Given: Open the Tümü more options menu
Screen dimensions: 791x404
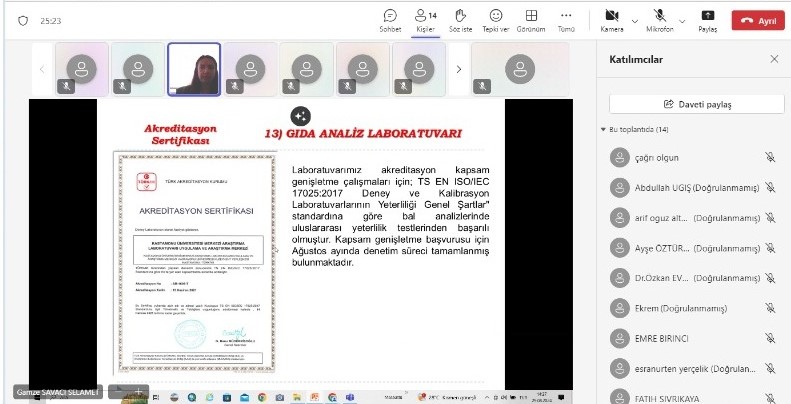Looking at the screenshot, I should (566, 21).
